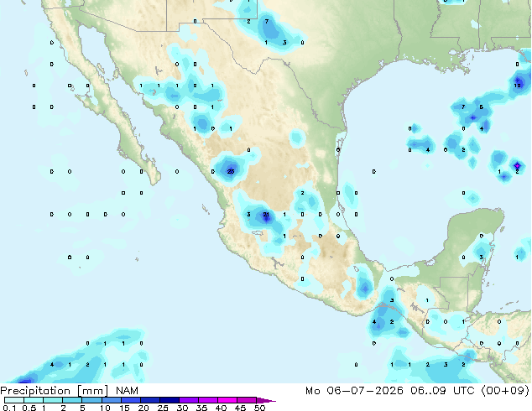Click the '35' legend scale label
The image size is (532, 411).
[x=201, y=408]
